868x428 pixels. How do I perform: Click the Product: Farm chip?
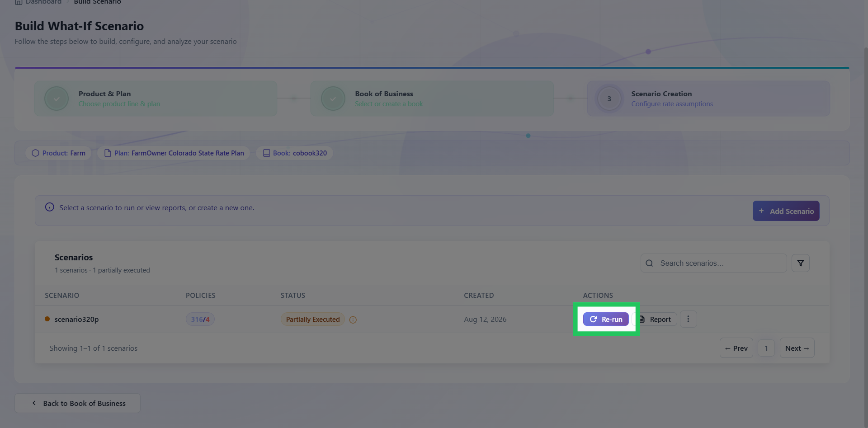pos(58,153)
